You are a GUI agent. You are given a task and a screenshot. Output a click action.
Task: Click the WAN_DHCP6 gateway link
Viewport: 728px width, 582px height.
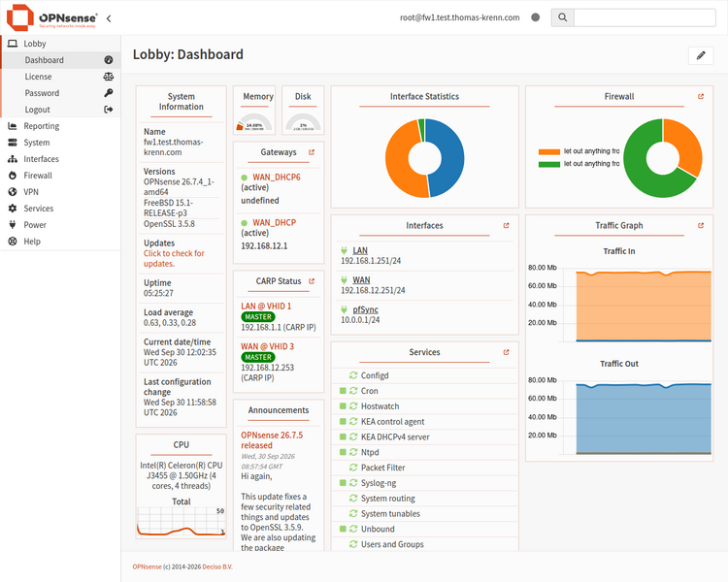point(277,178)
